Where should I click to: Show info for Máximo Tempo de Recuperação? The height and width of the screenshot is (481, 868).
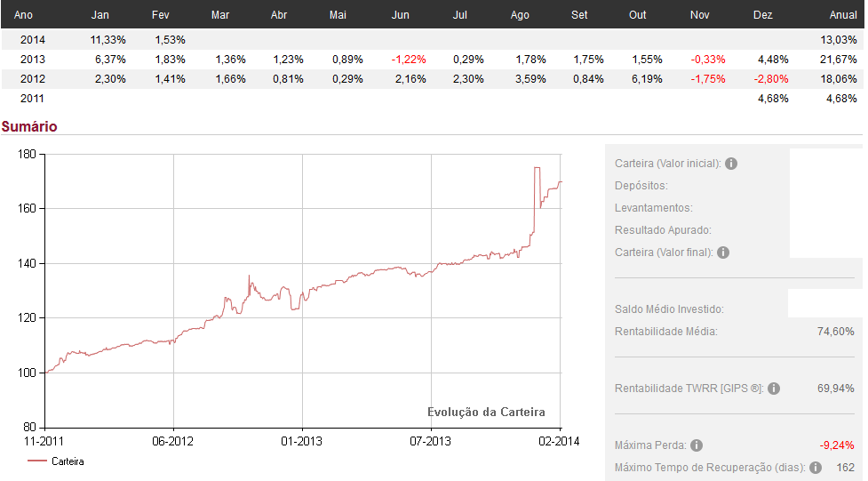click(x=816, y=468)
